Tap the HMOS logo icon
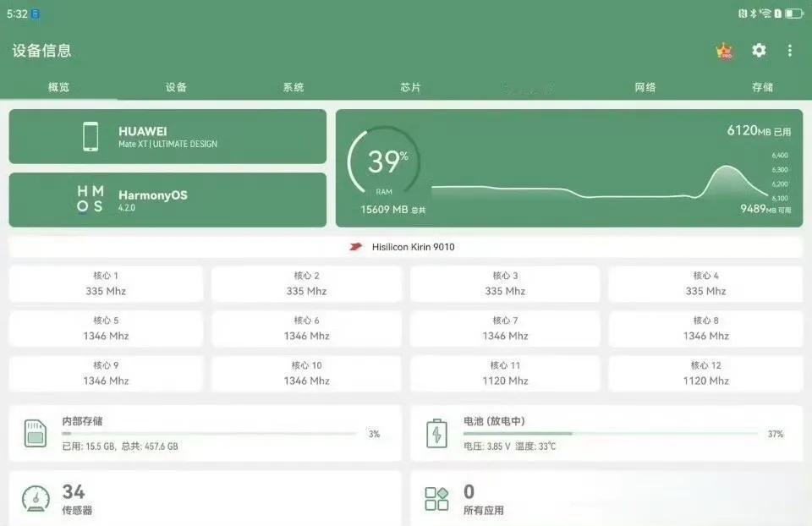This screenshot has width=812, height=526. point(91,199)
